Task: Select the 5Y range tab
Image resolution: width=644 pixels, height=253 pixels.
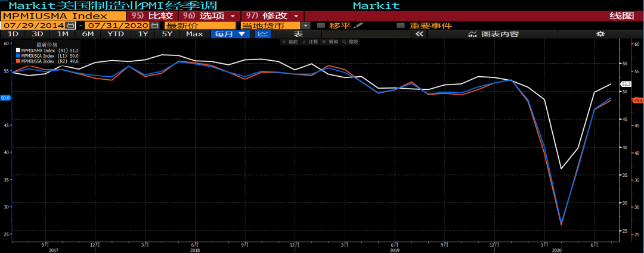Action: [167, 34]
